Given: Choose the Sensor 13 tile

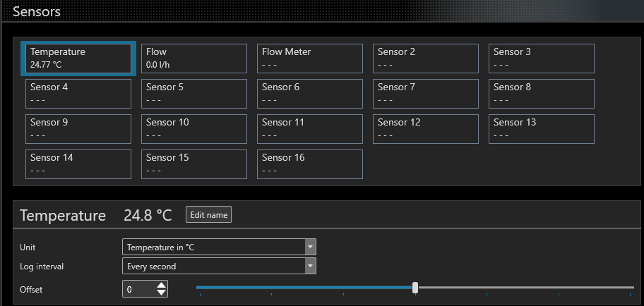Looking at the screenshot, I should click(x=542, y=129).
